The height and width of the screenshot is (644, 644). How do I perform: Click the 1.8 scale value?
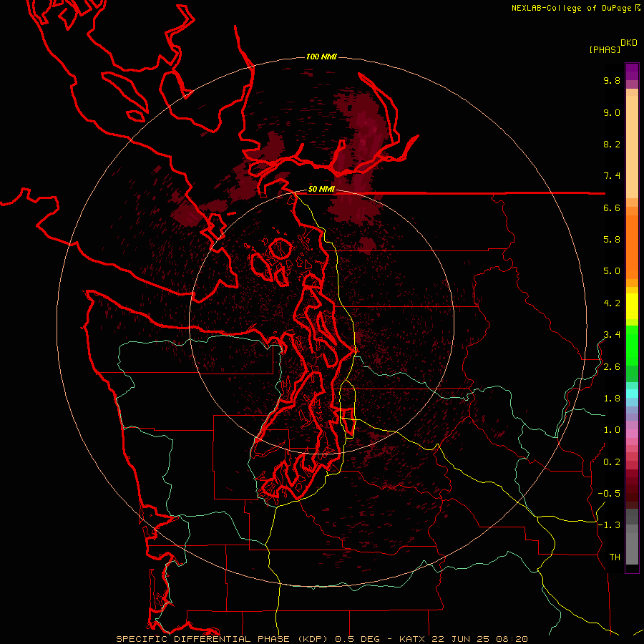(612, 399)
